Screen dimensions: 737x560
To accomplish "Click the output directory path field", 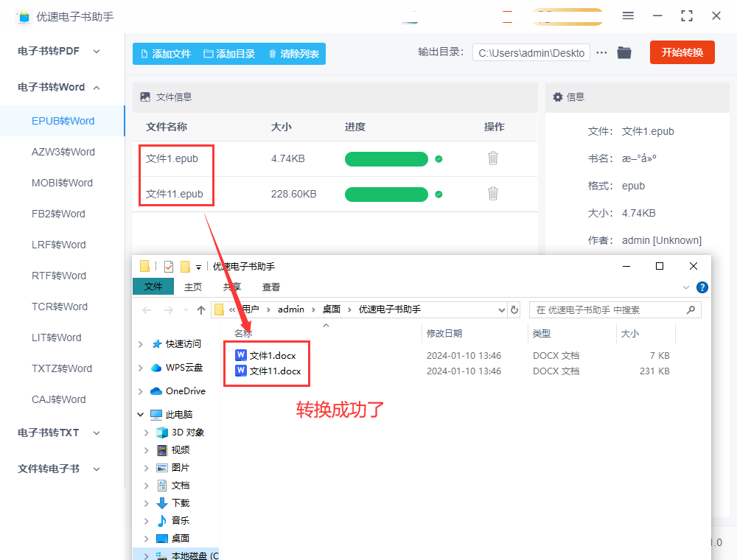I will 531,52.
